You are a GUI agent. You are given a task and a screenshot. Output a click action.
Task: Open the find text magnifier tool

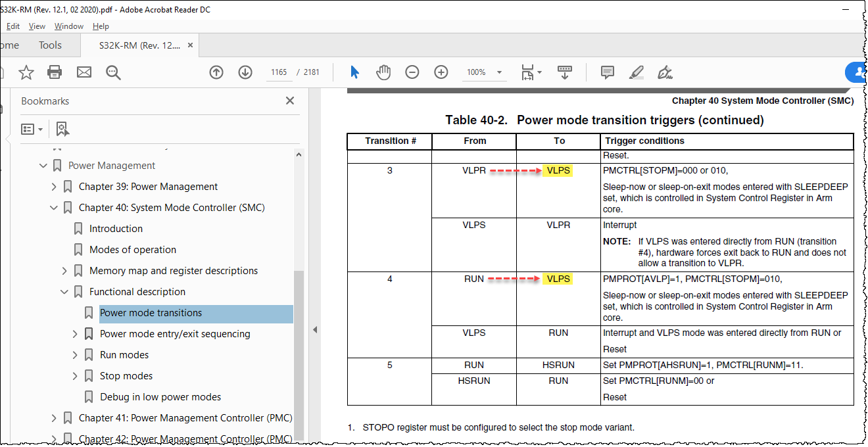click(113, 72)
